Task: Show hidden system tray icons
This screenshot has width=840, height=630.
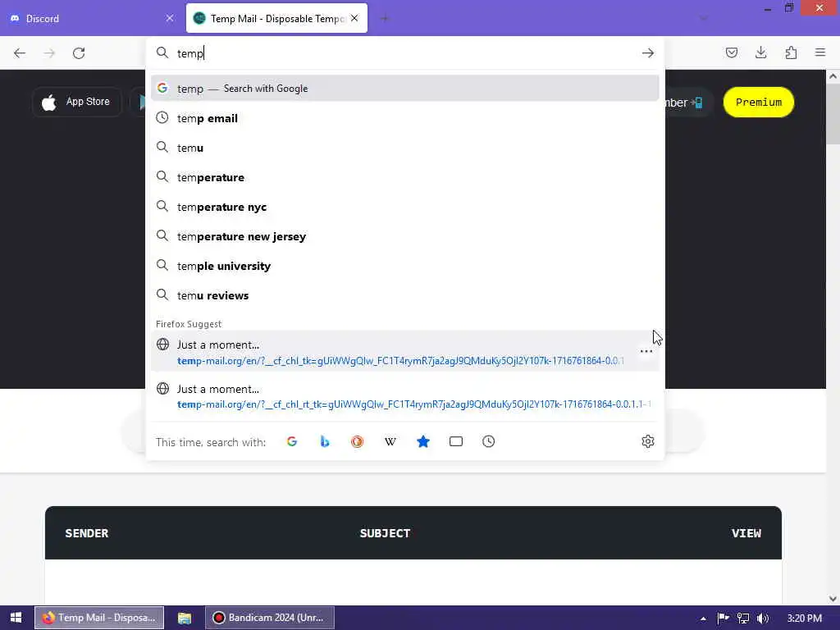Action: coord(703,619)
